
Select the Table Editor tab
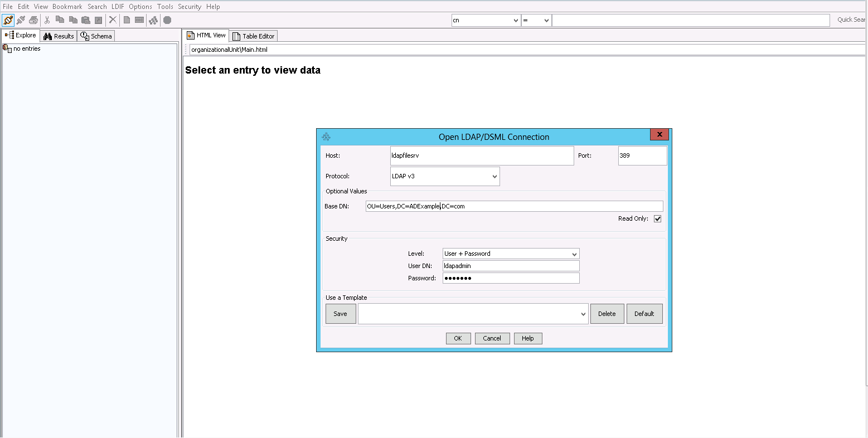point(254,36)
